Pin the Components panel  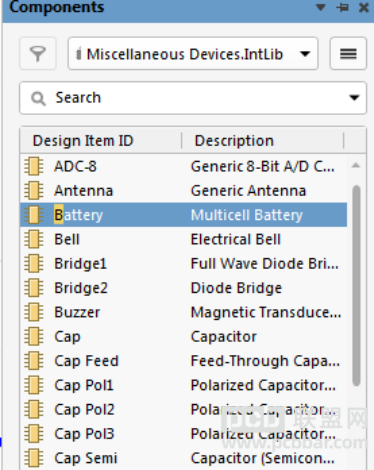click(342, 7)
